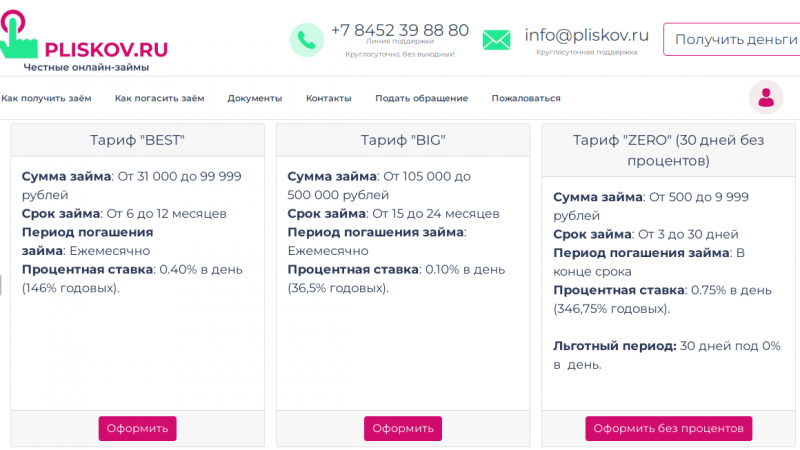
Task: Click the PLISKOV.RU hand logo
Action: coord(18,34)
